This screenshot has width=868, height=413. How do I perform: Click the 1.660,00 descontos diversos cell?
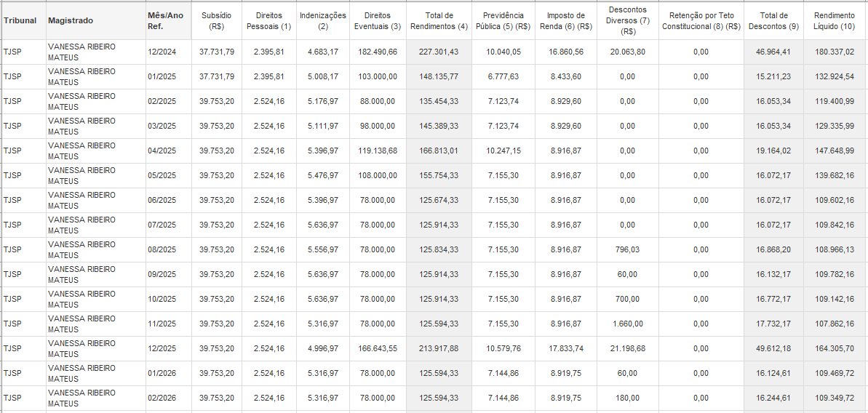click(628, 324)
